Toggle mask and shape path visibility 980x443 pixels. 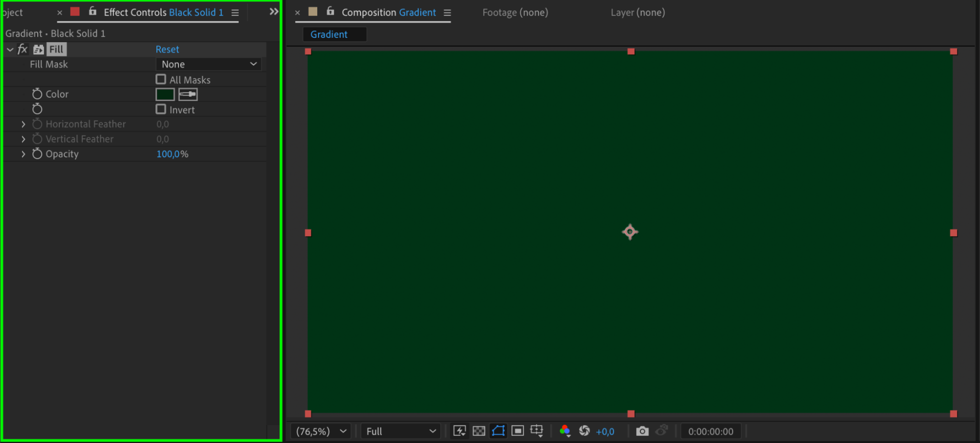coord(498,431)
